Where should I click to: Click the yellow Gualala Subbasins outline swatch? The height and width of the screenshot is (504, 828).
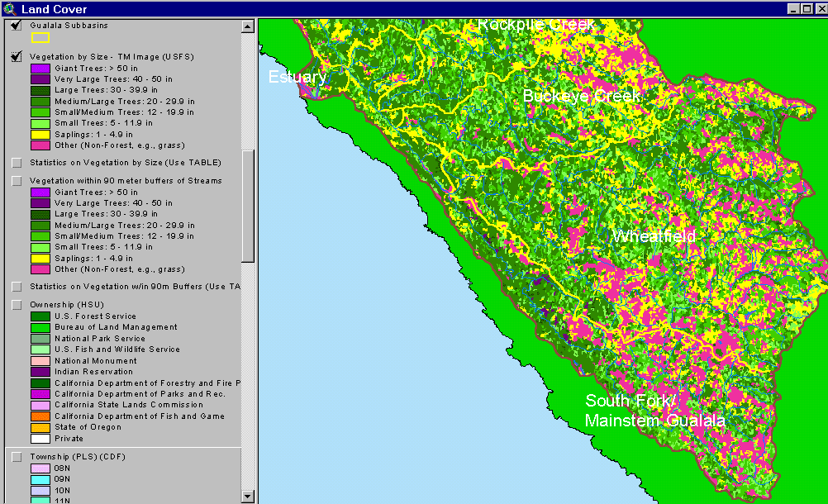[40, 37]
